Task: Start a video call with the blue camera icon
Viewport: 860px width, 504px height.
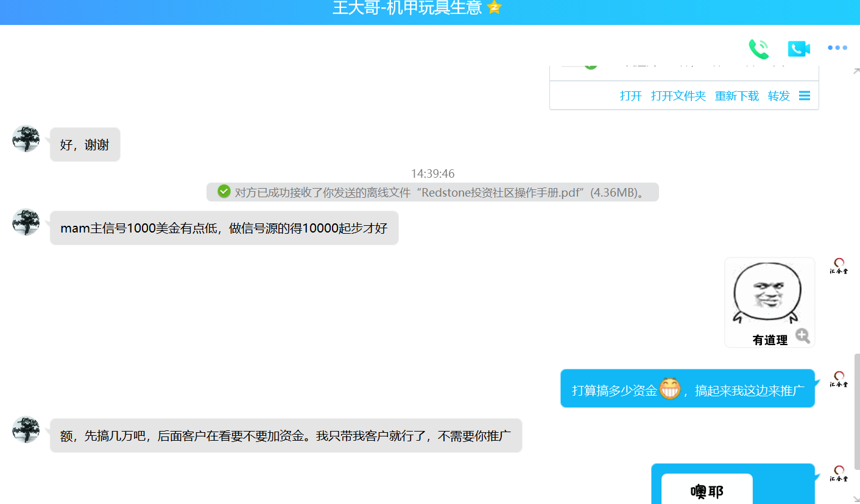Action: (798, 47)
